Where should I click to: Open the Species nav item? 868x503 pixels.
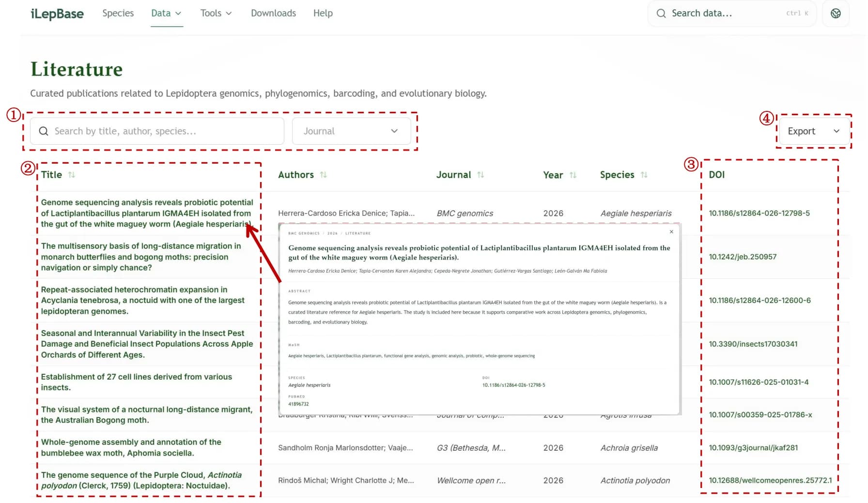(x=118, y=13)
